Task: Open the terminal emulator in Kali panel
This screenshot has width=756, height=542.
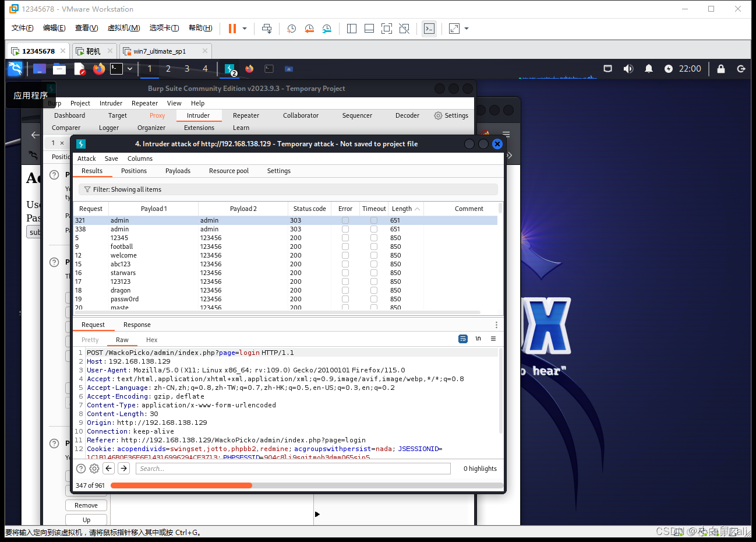Action: pyautogui.click(x=116, y=69)
